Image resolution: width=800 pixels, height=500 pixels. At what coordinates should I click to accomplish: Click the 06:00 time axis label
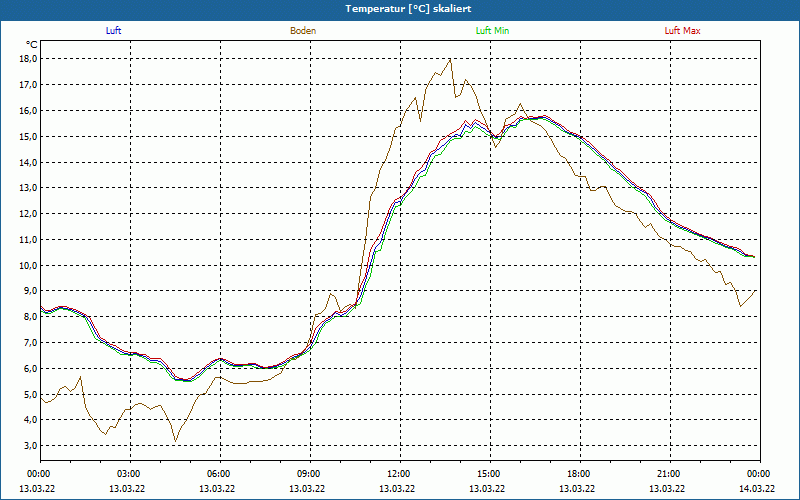tap(219, 474)
